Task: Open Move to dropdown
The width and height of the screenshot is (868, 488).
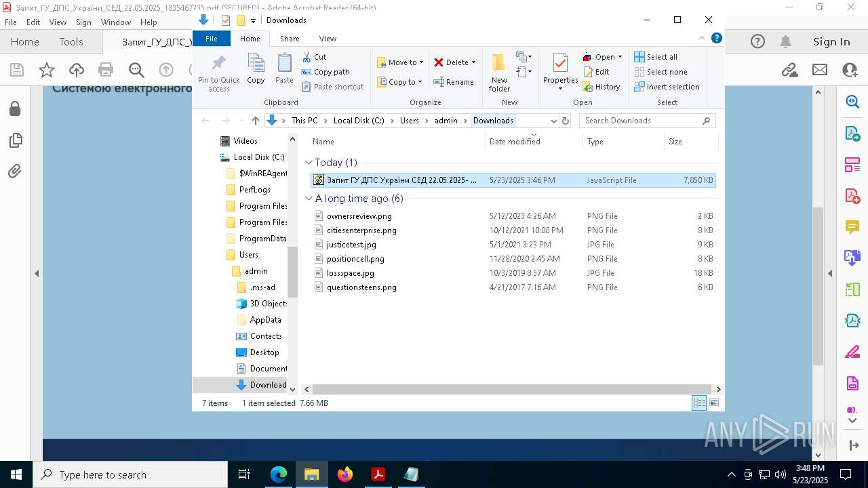Action: [400, 62]
